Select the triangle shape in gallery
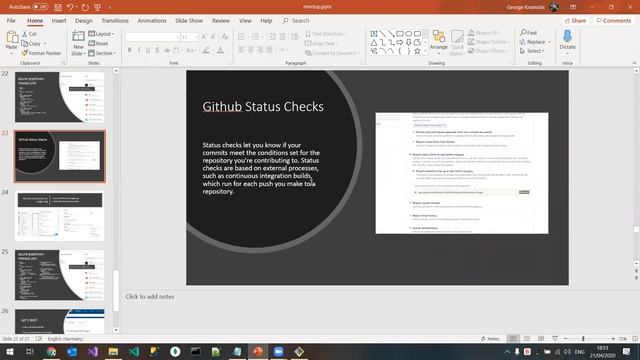640x360 pixels. pyautogui.click(x=374, y=42)
